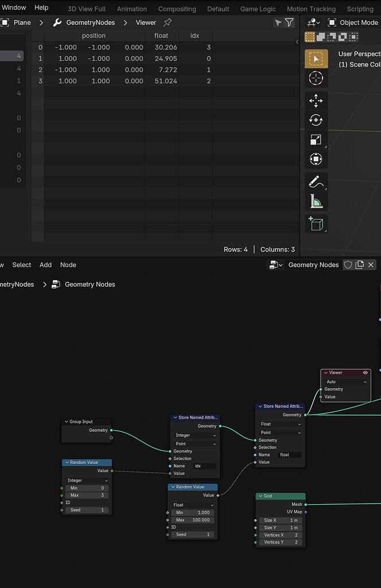Screen dimensions: 381x588
Task: Open the viewport editor type dropdown
Action: [313, 23]
